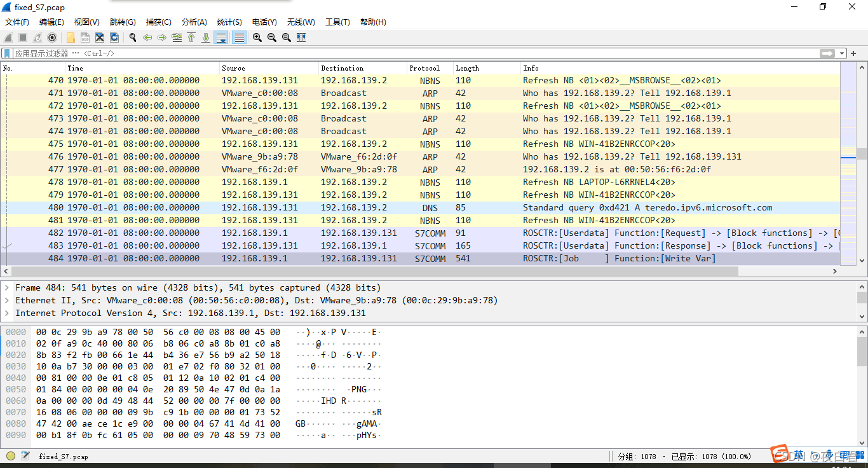Open the 帮助(H) menu

pyautogui.click(x=373, y=22)
